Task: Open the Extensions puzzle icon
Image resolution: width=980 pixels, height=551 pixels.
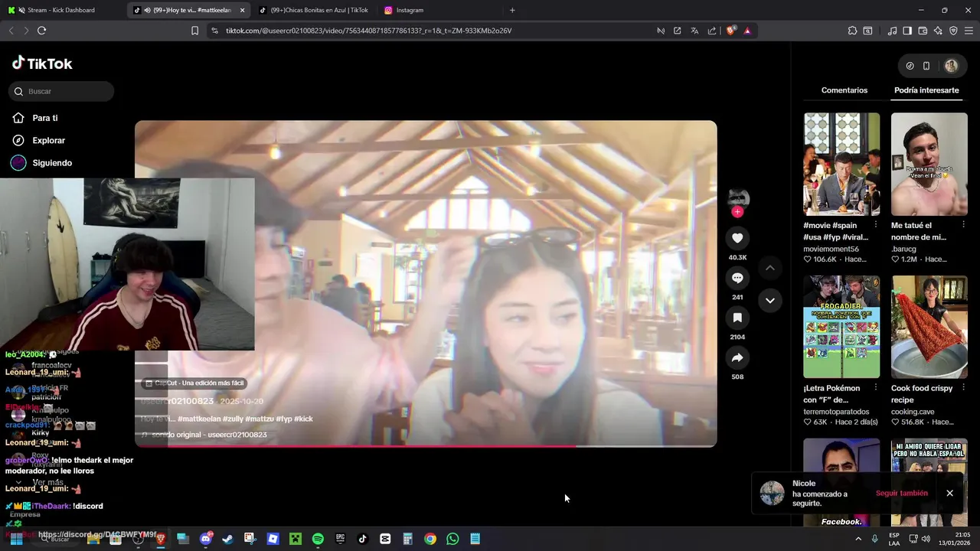Action: [x=852, y=31]
